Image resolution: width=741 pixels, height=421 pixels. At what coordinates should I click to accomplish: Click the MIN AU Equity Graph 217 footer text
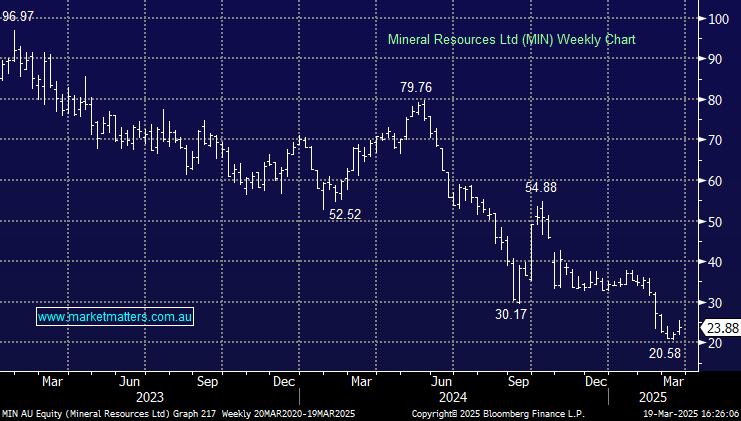tap(109, 414)
